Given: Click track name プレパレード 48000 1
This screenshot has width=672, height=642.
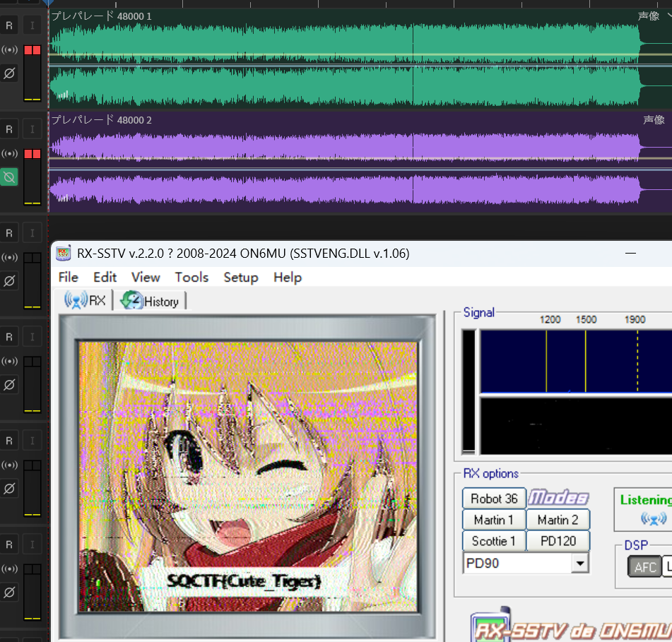Looking at the screenshot, I should 101,16.
